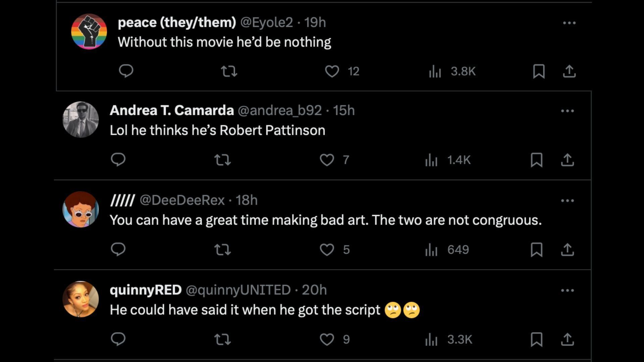The width and height of the screenshot is (644, 362).
Task: Click the 18h timestamp on DeeDeeRex tweet
Action: tap(247, 200)
